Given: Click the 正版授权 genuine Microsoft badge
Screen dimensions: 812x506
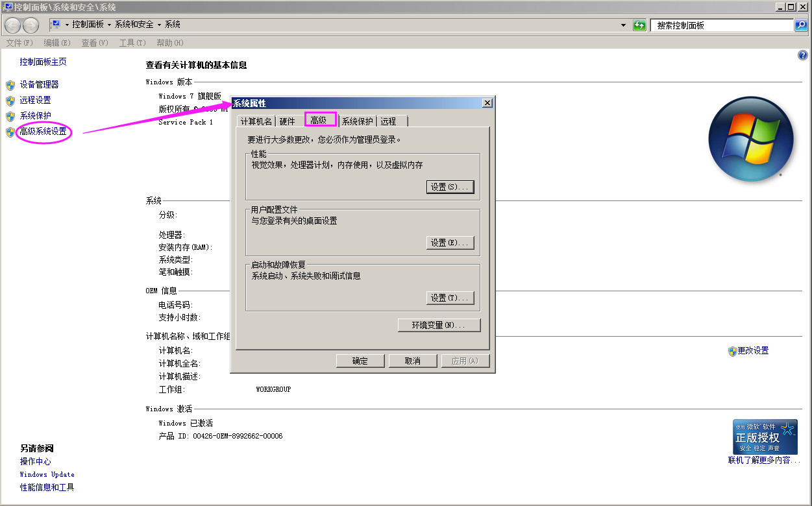Looking at the screenshot, I should 765,437.
